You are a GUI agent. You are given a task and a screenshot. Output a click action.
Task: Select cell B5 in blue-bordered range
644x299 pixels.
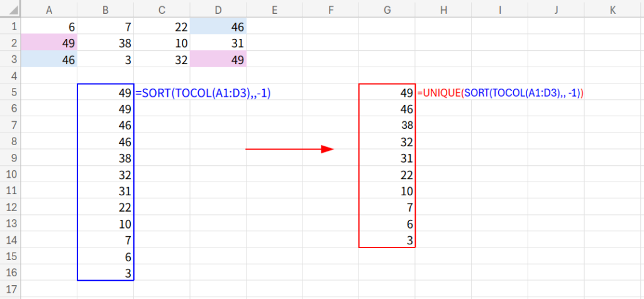point(106,93)
